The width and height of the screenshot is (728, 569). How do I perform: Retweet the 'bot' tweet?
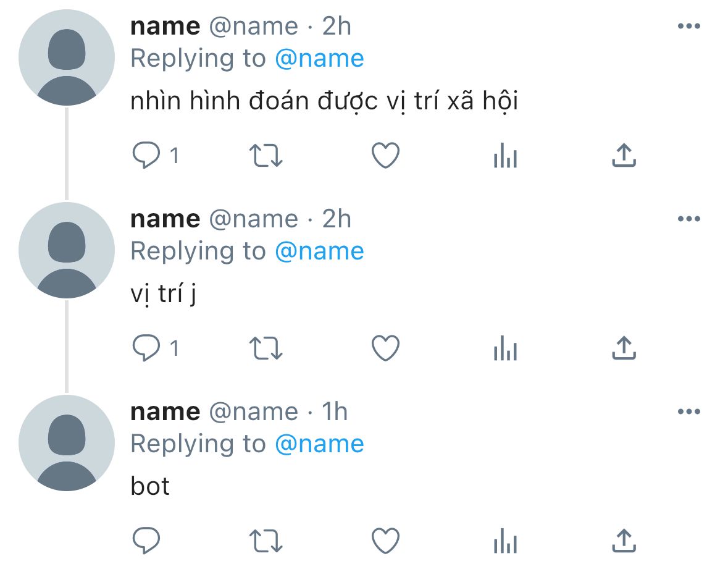pos(266,541)
